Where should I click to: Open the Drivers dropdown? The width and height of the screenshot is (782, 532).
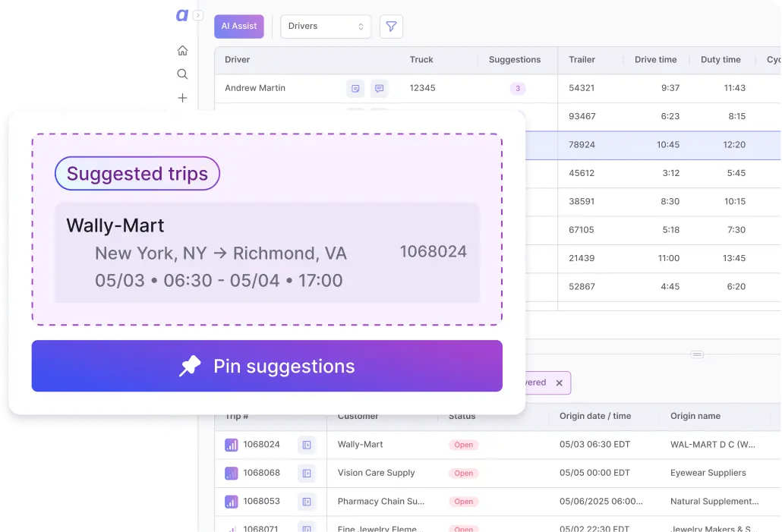pyautogui.click(x=326, y=27)
